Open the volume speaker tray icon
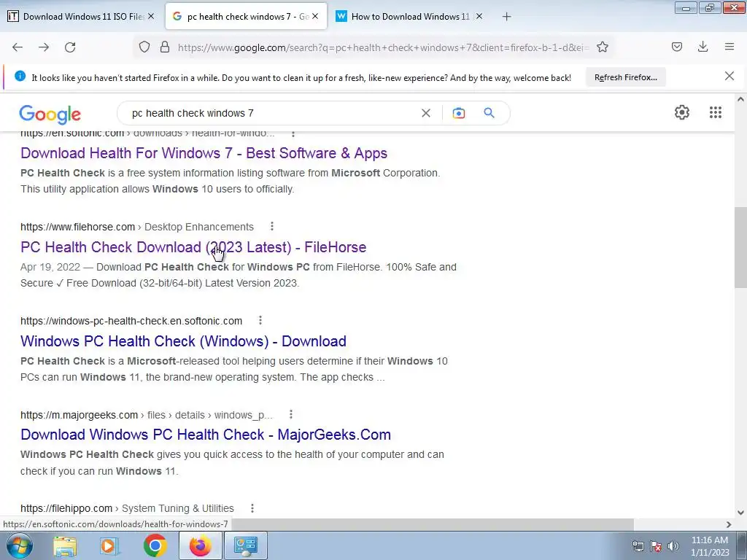747x560 pixels. point(673,546)
